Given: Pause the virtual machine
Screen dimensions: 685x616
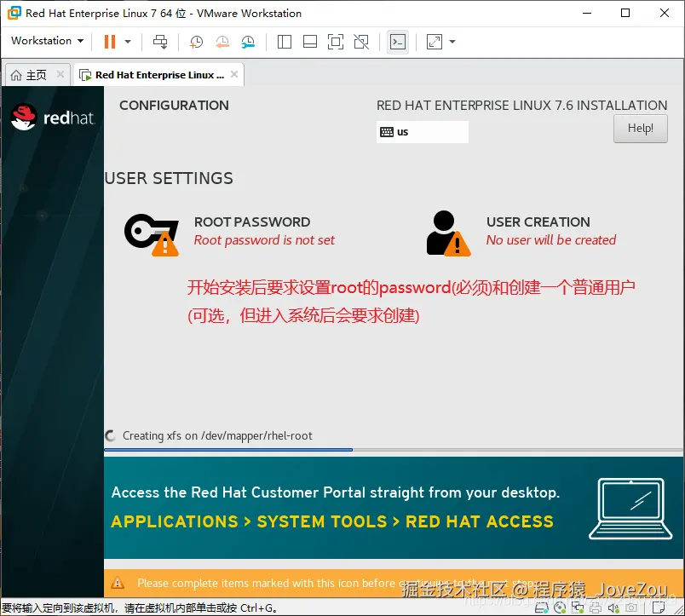Looking at the screenshot, I should click(x=110, y=42).
